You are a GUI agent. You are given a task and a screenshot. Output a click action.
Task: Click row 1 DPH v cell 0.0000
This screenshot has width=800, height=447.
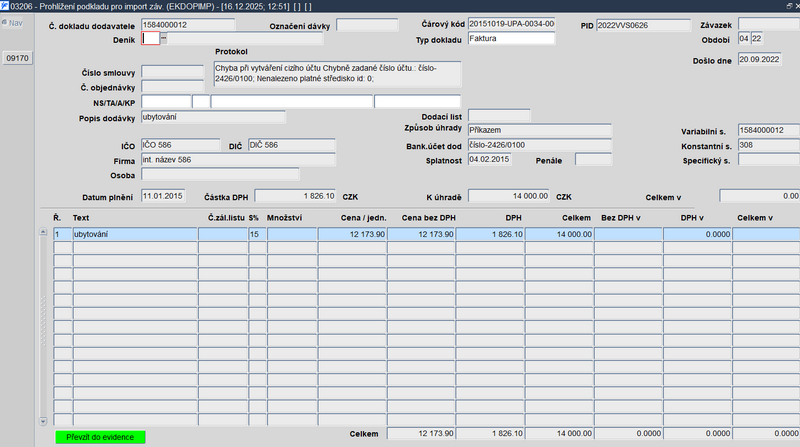tap(697, 234)
